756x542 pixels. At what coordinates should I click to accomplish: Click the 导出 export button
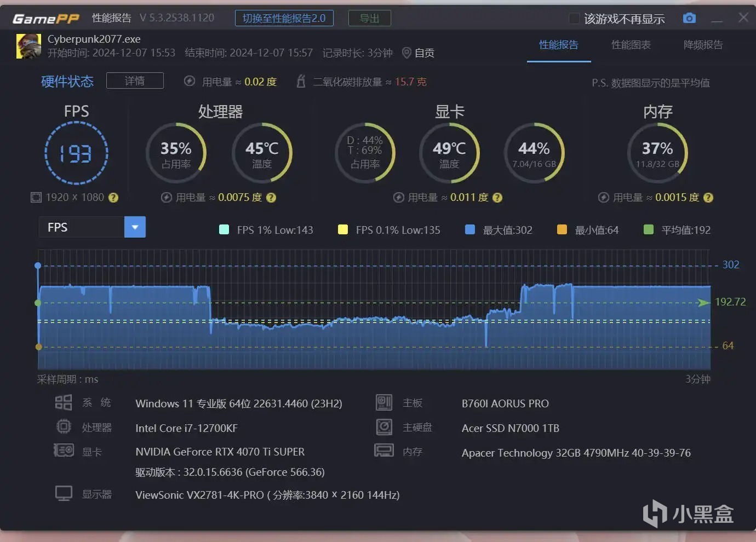coord(370,18)
